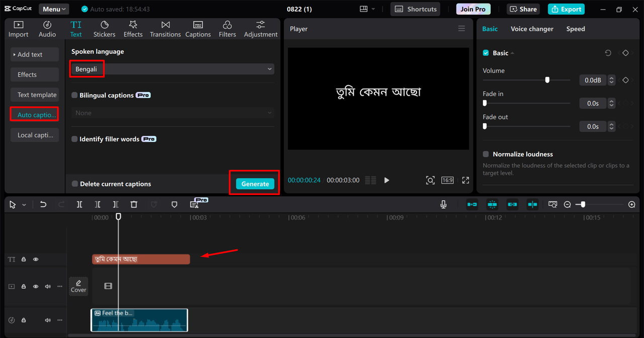The image size is (644, 338).
Task: Open the Audio tab in top toolbar
Action: [x=47, y=29]
